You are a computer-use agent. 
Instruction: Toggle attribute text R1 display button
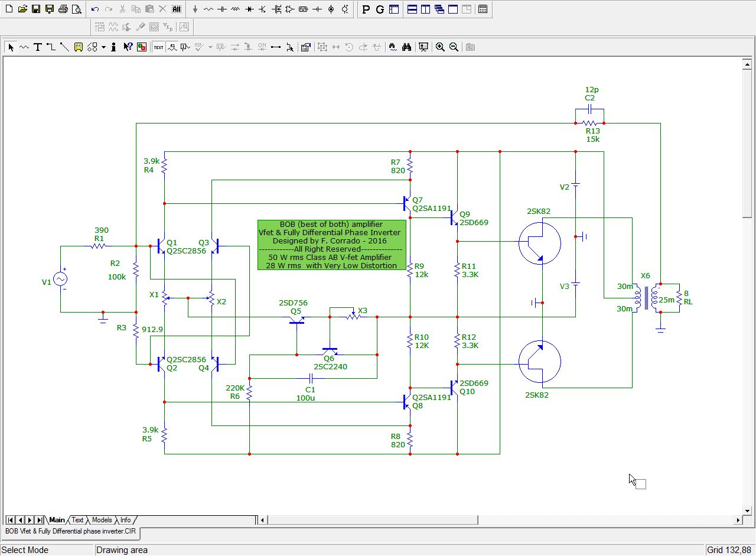[172, 47]
